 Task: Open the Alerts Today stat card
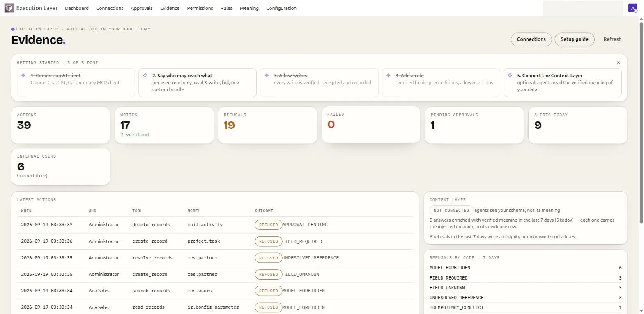click(x=578, y=125)
